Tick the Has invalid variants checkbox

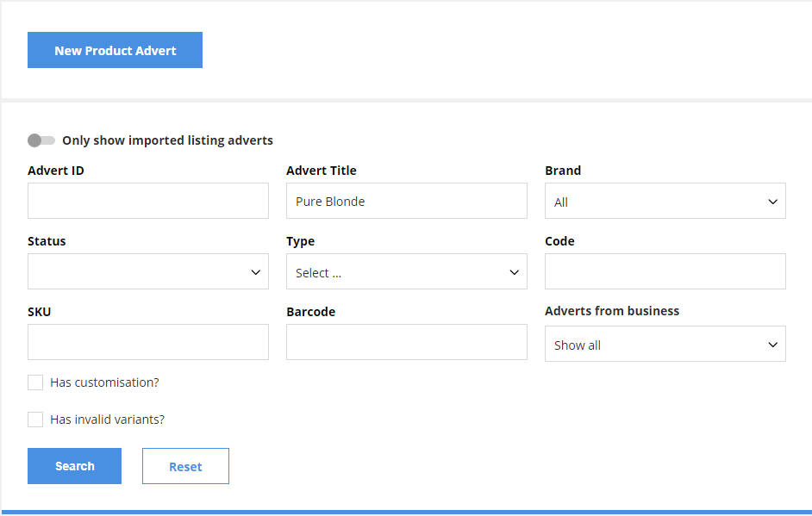click(x=35, y=420)
